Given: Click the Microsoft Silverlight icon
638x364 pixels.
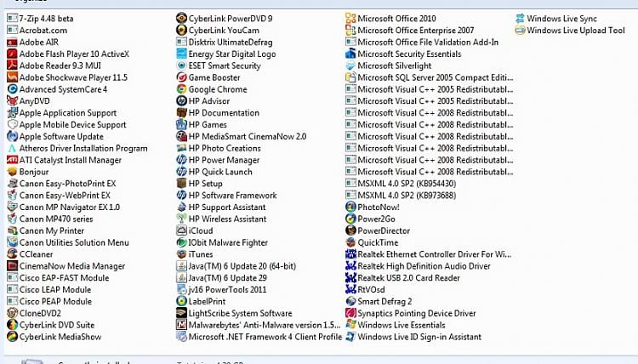Looking at the screenshot, I should click(350, 65).
